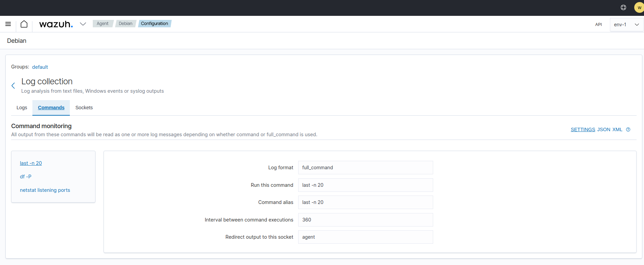Show the XML view
The height and width of the screenshot is (265, 644).
click(x=617, y=129)
